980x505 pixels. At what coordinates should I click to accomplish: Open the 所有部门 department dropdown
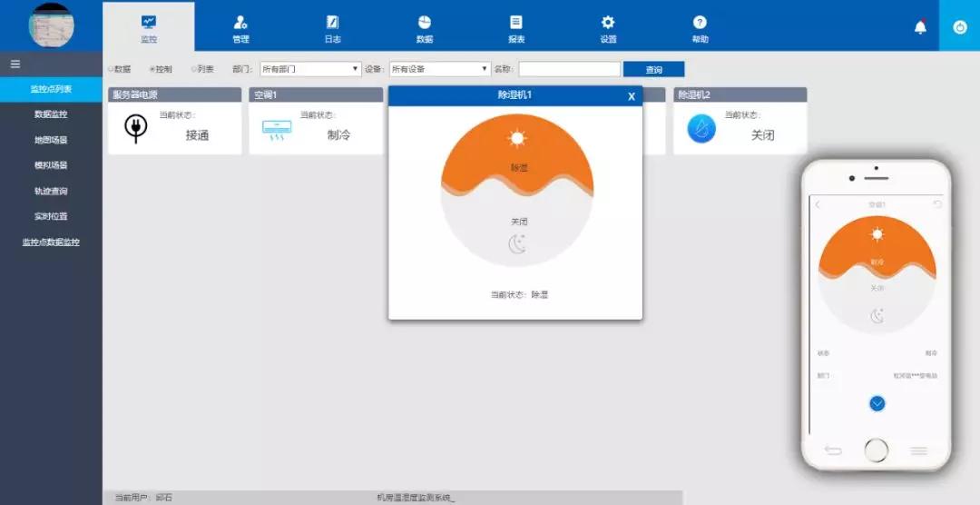tap(310, 69)
